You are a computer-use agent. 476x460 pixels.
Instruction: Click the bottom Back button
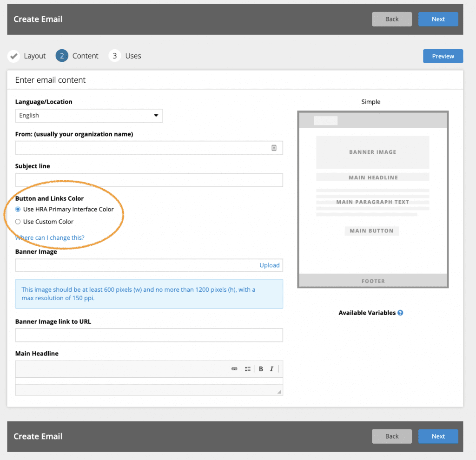pyautogui.click(x=392, y=436)
